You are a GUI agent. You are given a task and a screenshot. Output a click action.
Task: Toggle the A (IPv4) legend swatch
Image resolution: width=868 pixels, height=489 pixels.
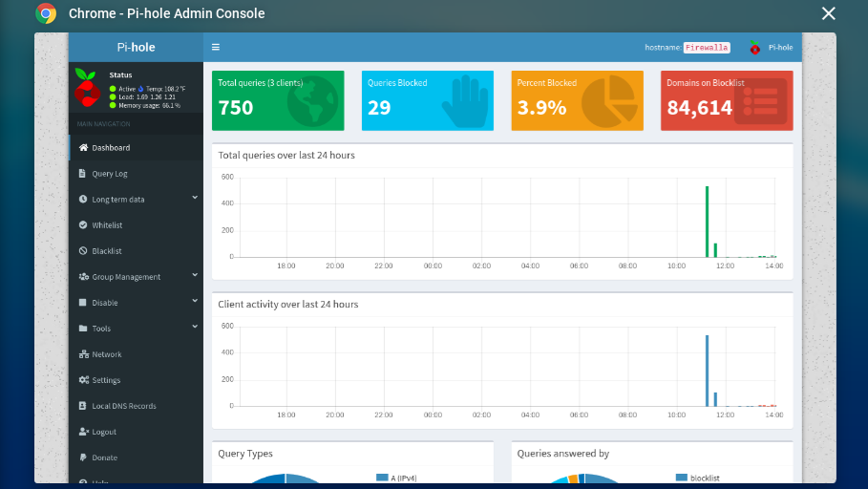pos(382,477)
